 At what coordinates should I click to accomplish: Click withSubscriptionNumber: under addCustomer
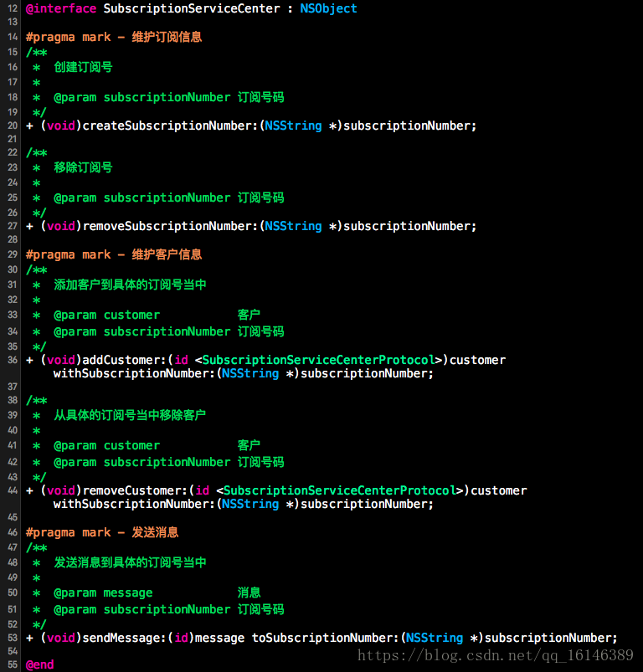134,373
